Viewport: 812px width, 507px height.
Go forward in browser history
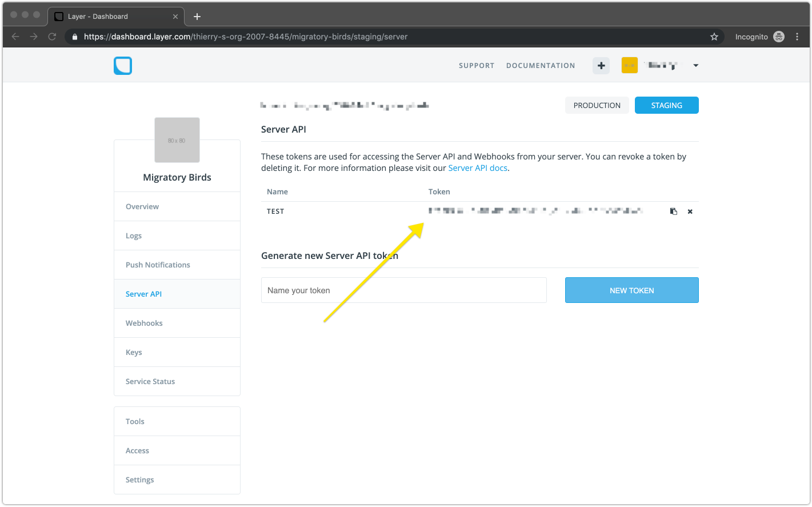coord(34,37)
